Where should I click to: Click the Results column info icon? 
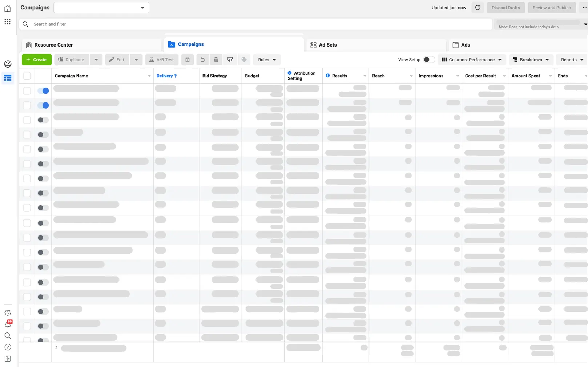(328, 76)
